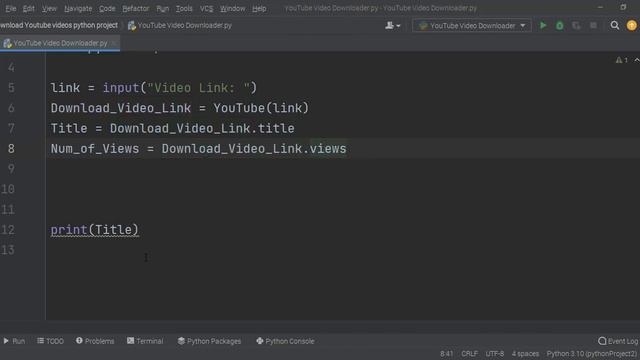
Task: Click the inspection navigation up arrow
Action: (636, 60)
